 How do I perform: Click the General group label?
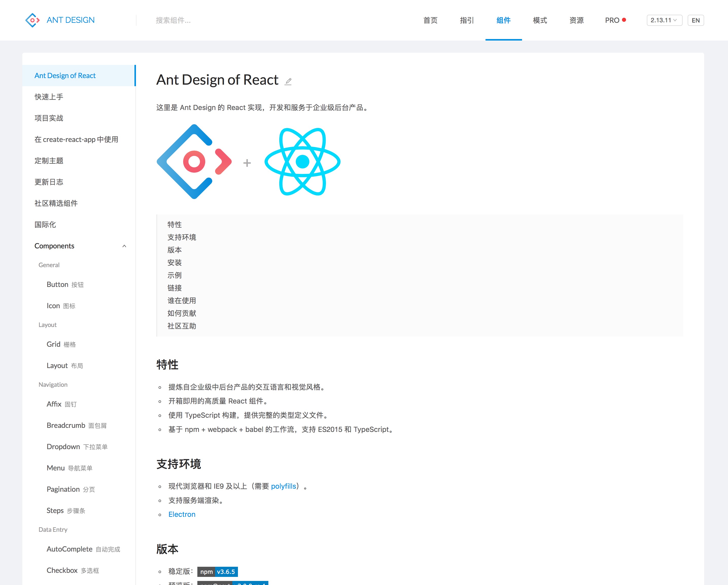(49, 265)
